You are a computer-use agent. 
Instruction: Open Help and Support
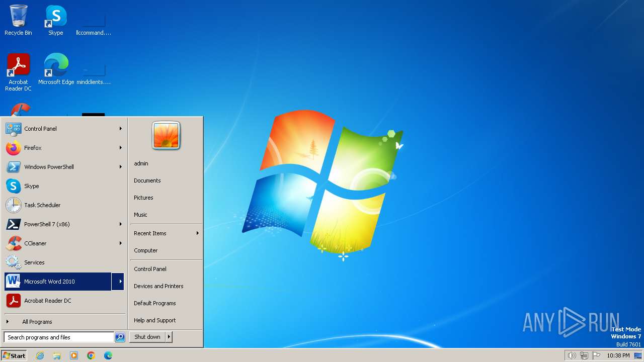tap(155, 320)
